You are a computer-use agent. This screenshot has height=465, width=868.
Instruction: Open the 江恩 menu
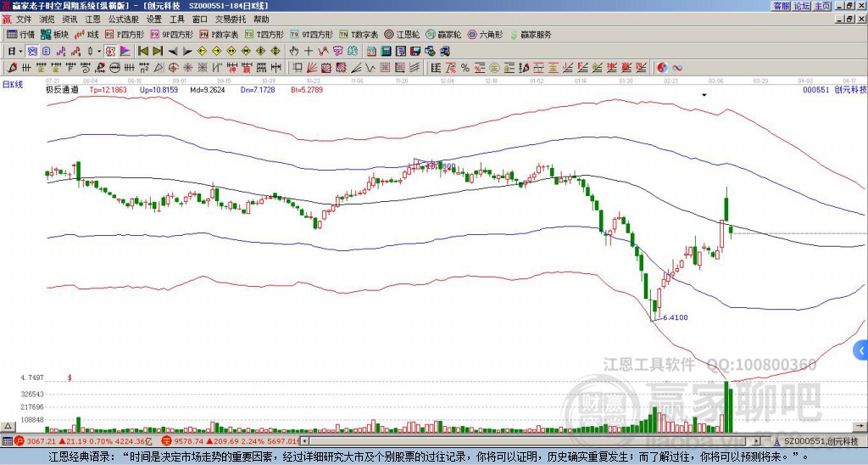point(93,20)
